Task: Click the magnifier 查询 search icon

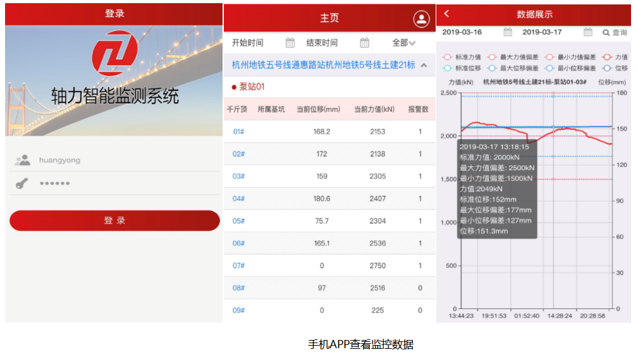Action: pyautogui.click(x=606, y=32)
